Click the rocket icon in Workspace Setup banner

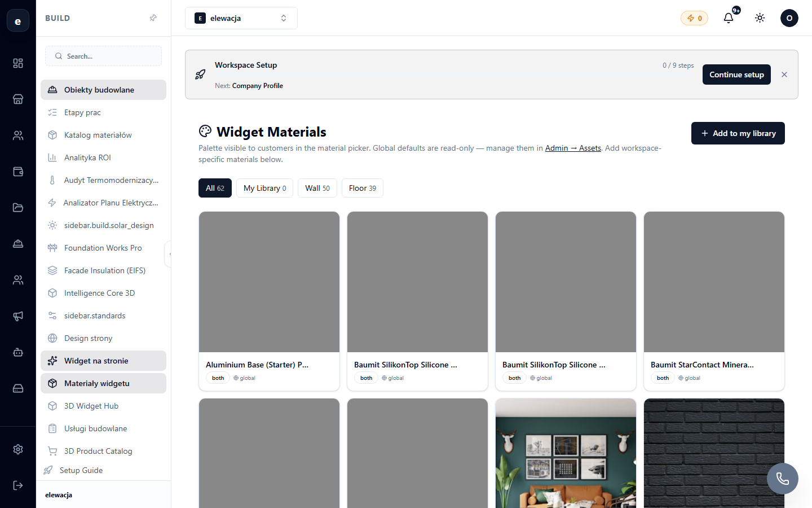point(200,75)
